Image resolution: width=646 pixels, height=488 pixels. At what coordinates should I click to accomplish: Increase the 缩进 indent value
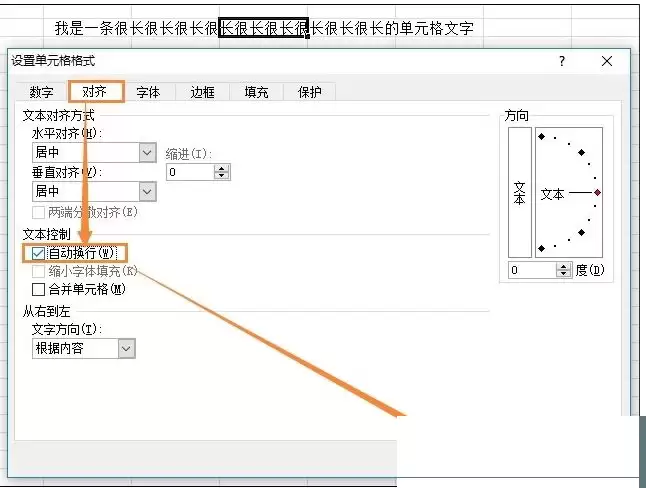[x=222, y=169]
